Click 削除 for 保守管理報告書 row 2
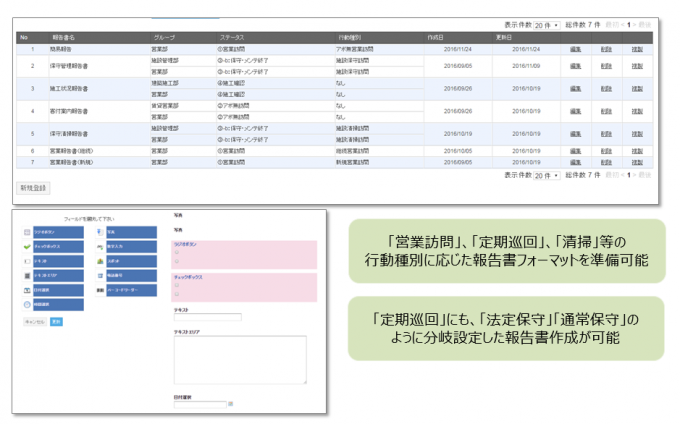 pyautogui.click(x=606, y=66)
